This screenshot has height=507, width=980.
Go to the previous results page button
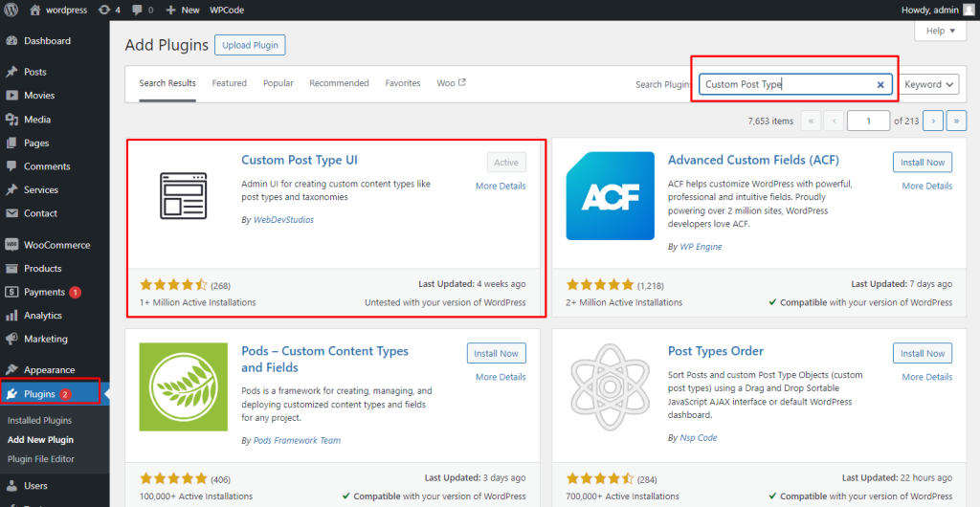834,121
